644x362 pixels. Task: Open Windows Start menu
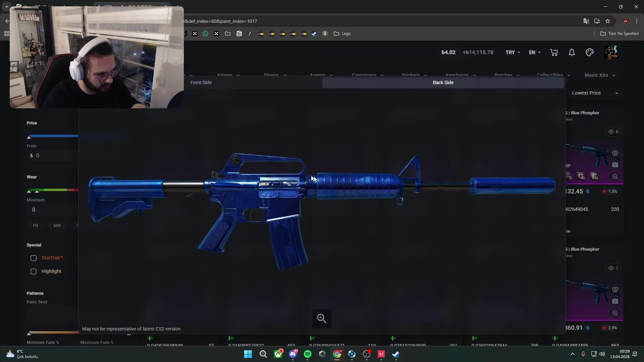click(248, 354)
